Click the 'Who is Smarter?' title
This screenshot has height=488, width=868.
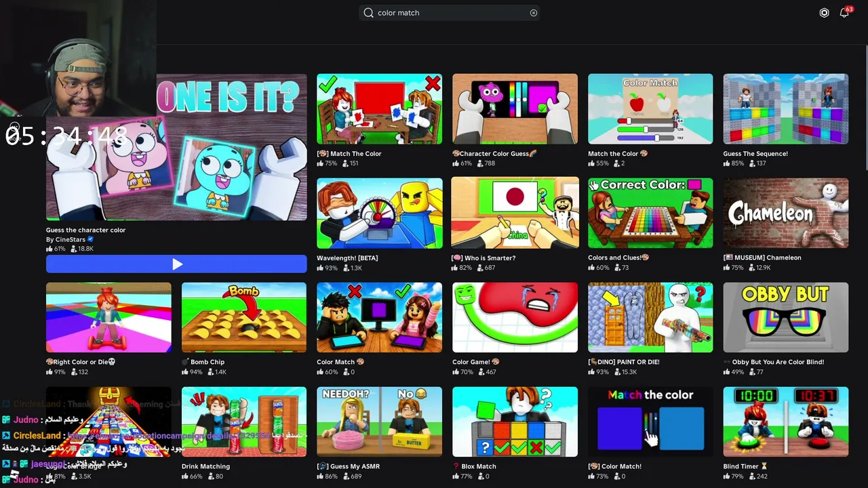point(484,258)
